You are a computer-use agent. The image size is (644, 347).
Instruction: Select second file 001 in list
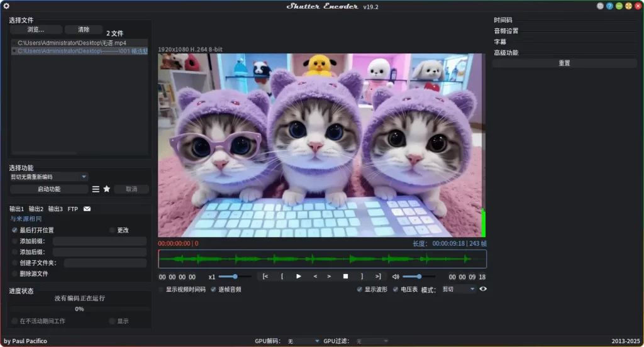(x=80, y=51)
